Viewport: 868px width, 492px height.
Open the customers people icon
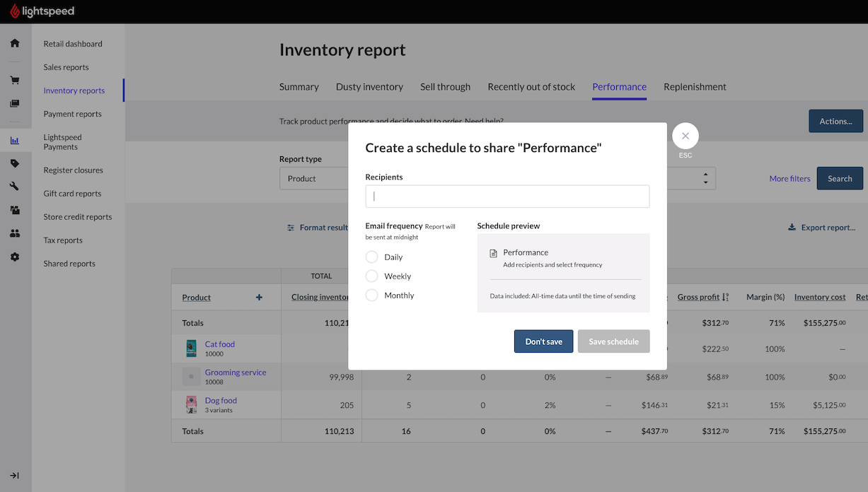click(15, 233)
